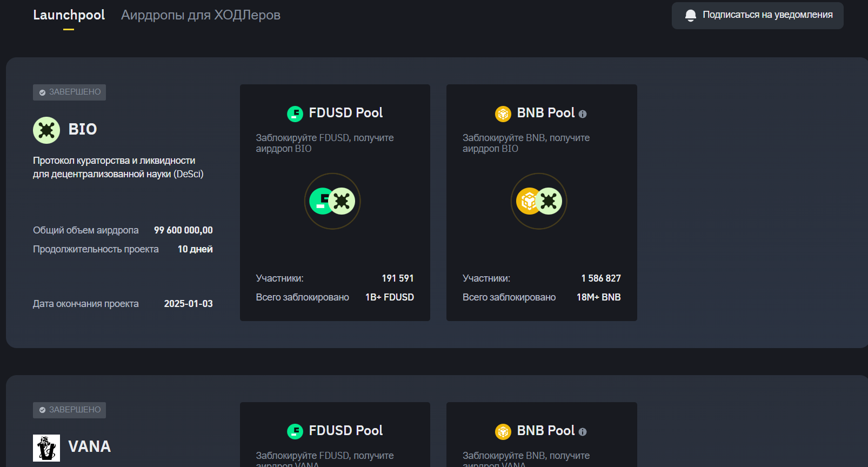Open the BIO FDUSD Pool title
This screenshot has width=868, height=467.
[346, 113]
